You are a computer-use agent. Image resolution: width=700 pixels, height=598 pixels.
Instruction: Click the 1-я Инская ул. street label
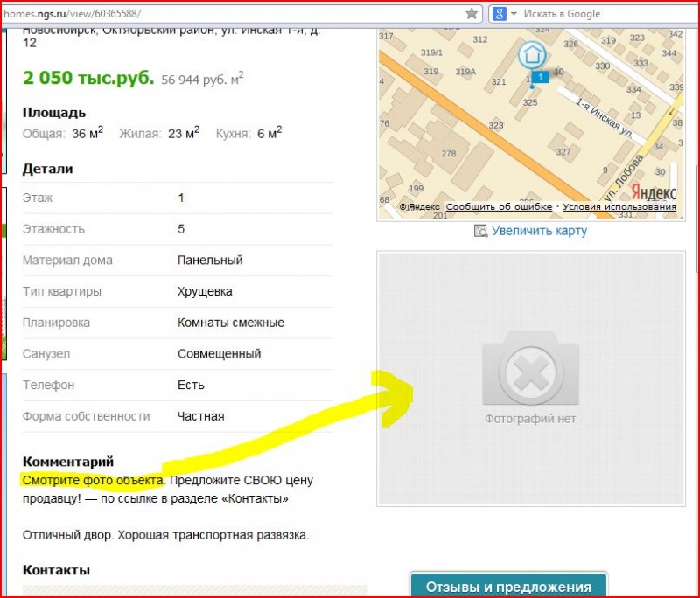point(604,119)
